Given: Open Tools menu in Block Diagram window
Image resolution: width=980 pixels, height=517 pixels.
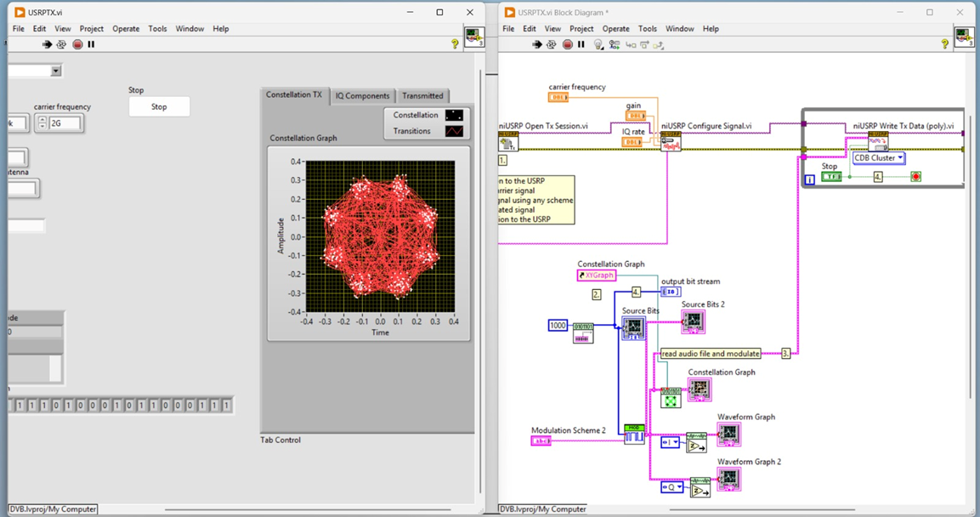Looking at the screenshot, I should pos(648,29).
